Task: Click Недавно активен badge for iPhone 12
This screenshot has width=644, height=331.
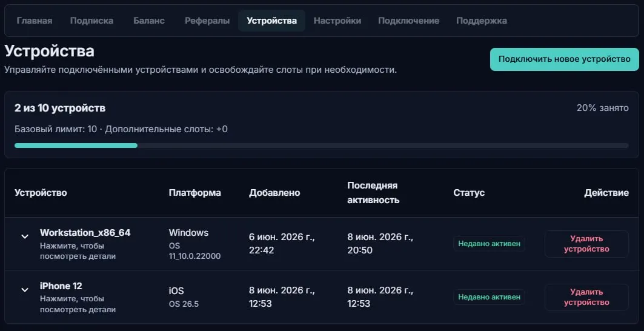Action: (489, 297)
